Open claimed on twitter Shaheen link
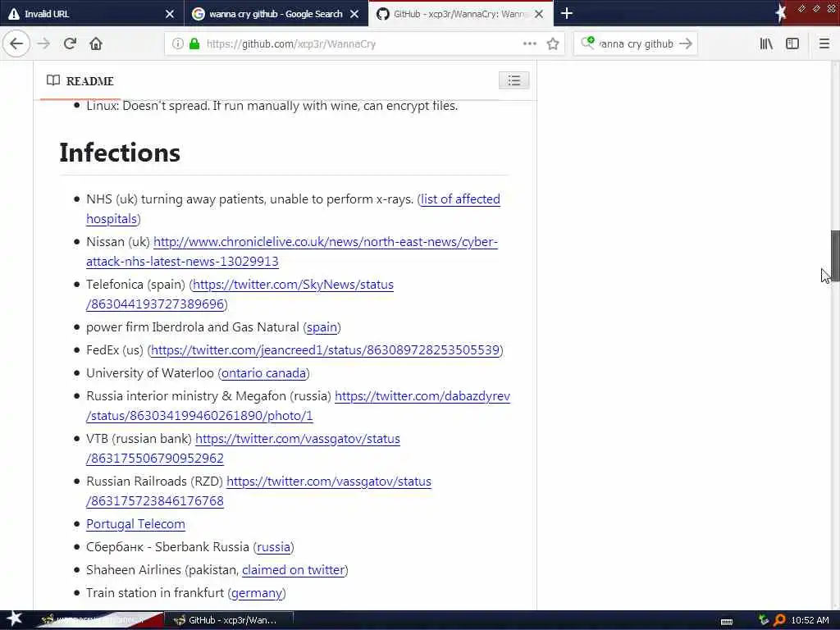The width and height of the screenshot is (840, 630). coord(293,570)
